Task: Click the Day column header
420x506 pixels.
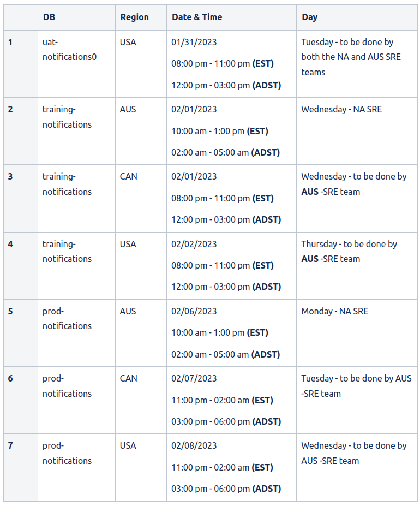Action: pyautogui.click(x=310, y=17)
